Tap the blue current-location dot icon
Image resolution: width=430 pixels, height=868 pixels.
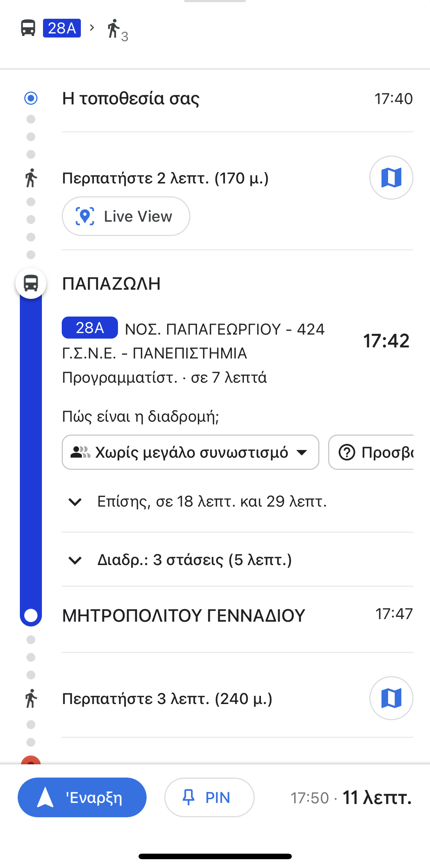[31, 98]
